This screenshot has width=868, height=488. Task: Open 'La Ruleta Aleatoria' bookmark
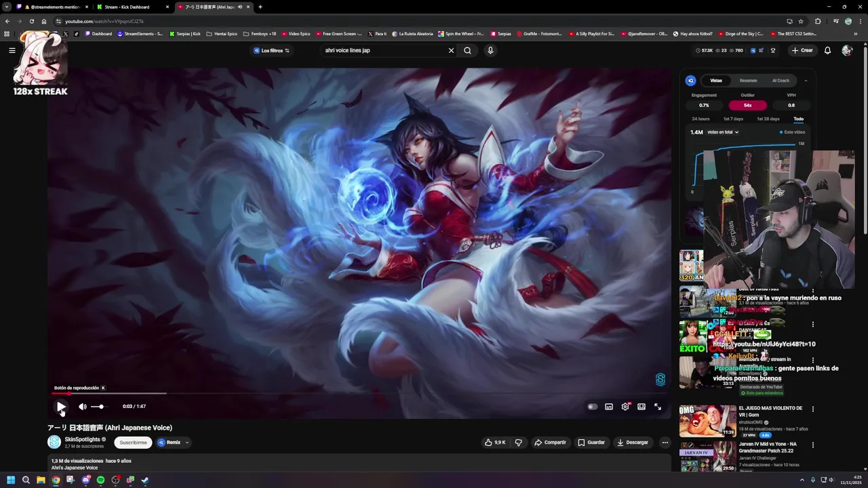point(412,34)
